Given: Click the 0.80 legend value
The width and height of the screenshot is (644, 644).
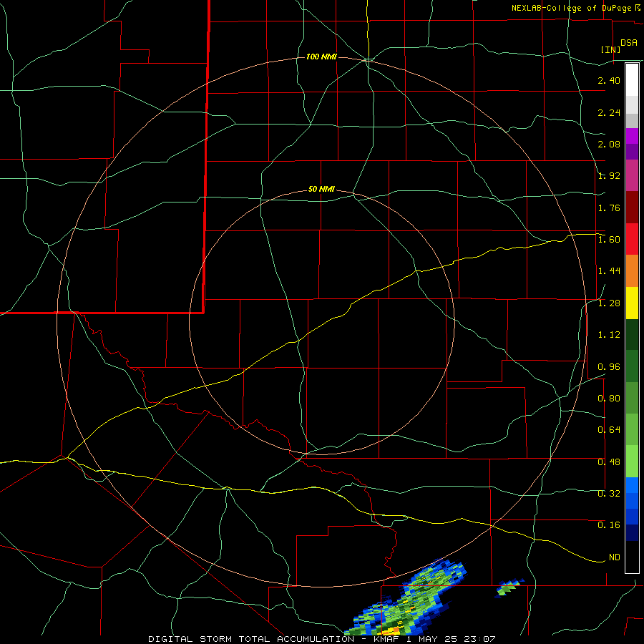Looking at the screenshot, I should click(x=609, y=399).
